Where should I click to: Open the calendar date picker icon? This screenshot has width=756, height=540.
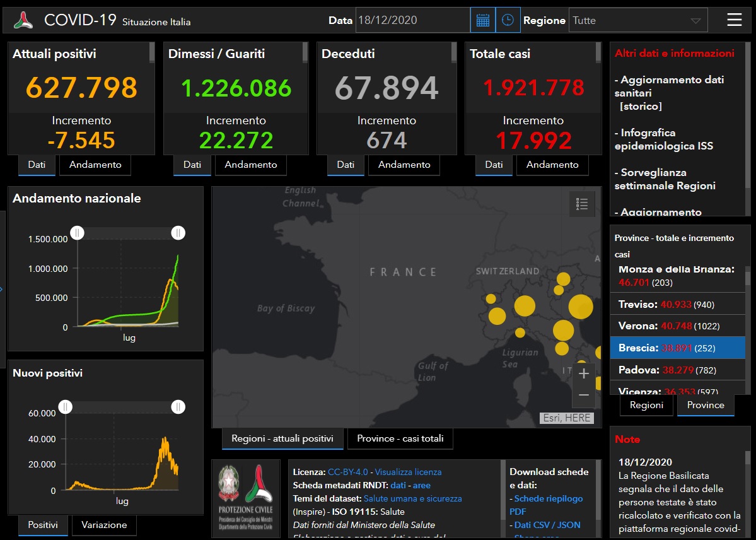coord(482,20)
